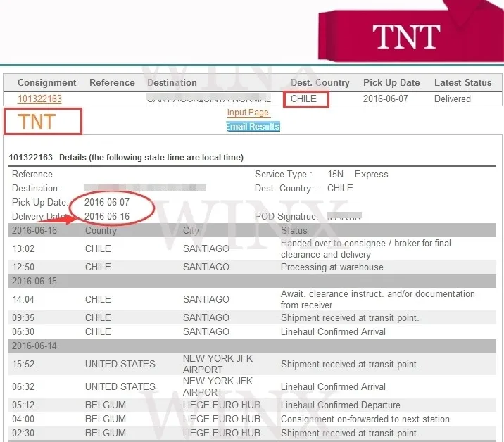The image size is (504, 442).
Task: Open consignment number 101322163 link
Action: tap(39, 99)
